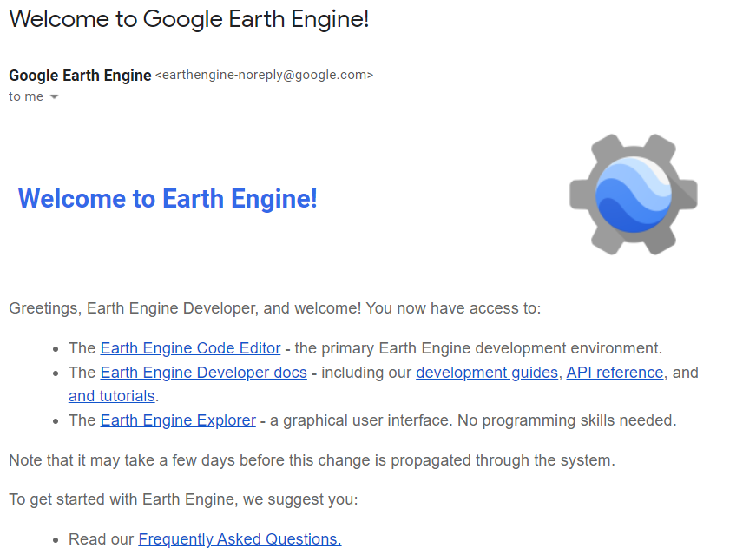Image resolution: width=756 pixels, height=555 pixels.
Task: Open the Frequently Asked Questions link
Action: pyautogui.click(x=240, y=539)
